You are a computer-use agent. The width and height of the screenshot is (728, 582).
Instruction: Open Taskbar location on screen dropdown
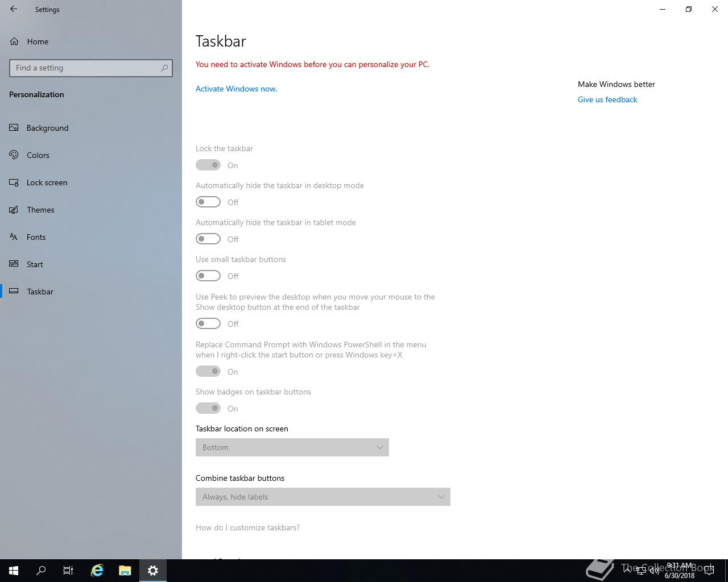pyautogui.click(x=292, y=447)
